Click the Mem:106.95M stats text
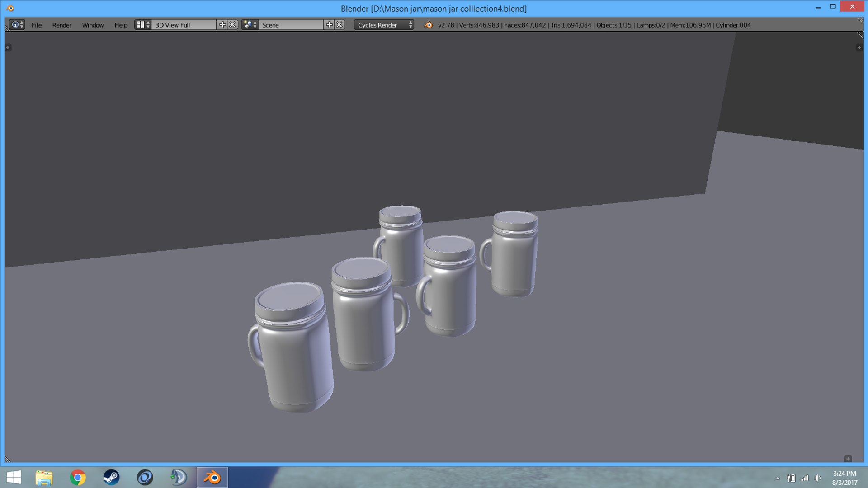The width and height of the screenshot is (868, 488). coord(690,25)
